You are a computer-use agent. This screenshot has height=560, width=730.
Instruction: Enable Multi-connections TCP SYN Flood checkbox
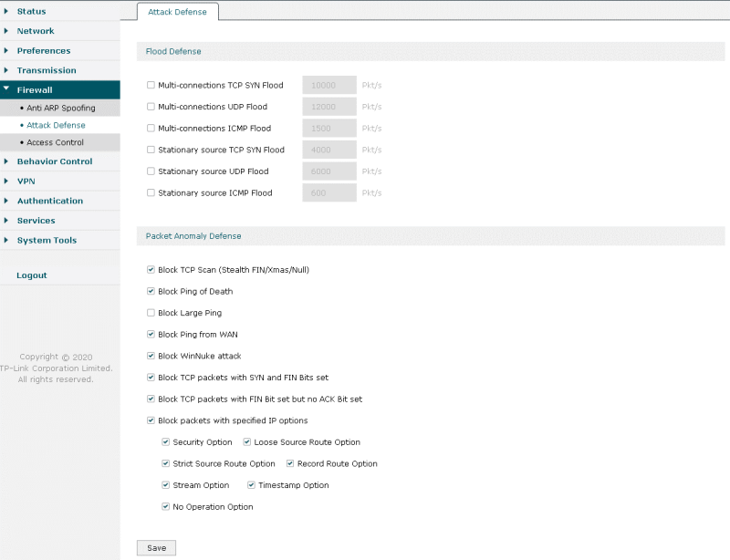151,85
